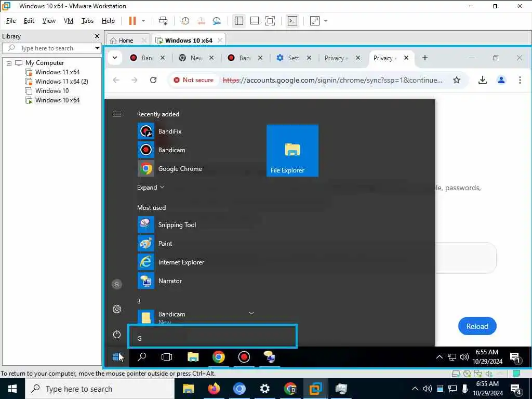The width and height of the screenshot is (532, 399).
Task: Click the stretch guest display icon
Action: pos(315,21)
